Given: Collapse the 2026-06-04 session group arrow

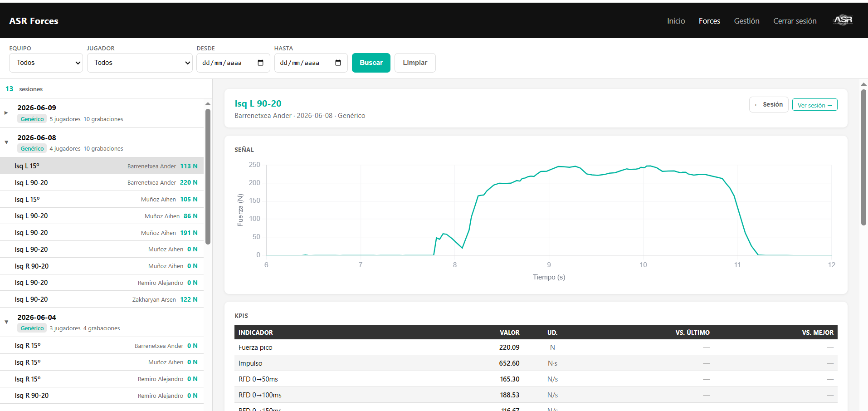Looking at the screenshot, I should (6, 322).
